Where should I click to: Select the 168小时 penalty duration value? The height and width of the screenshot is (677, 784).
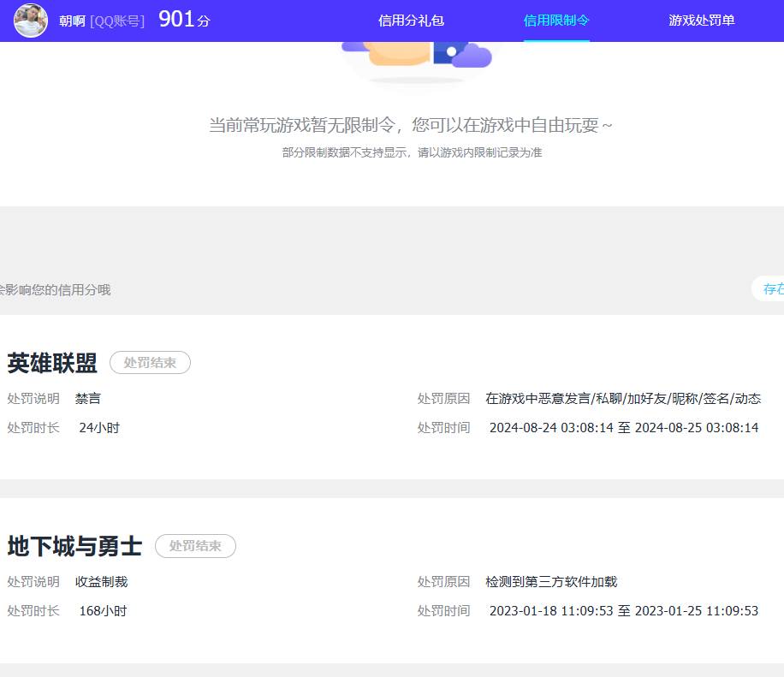click(x=103, y=610)
